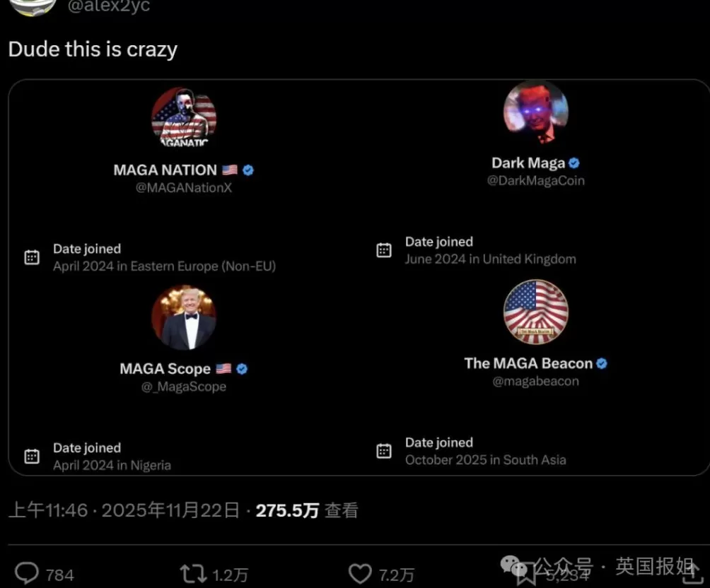The width and height of the screenshot is (710, 588).
Task: Click the @_MagaScope handle
Action: click(184, 387)
